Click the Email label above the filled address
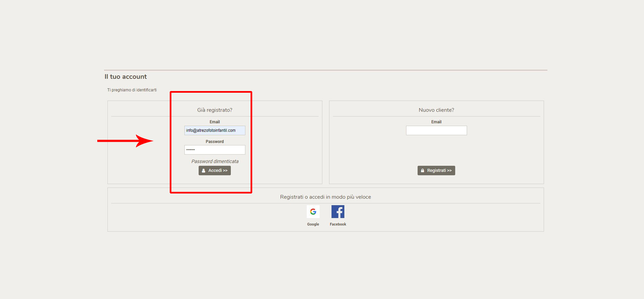The height and width of the screenshot is (299, 644). click(215, 122)
